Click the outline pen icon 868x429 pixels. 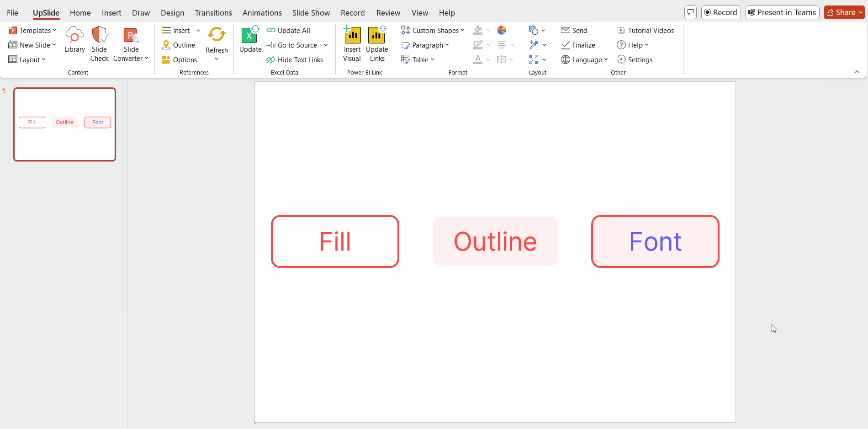click(478, 45)
